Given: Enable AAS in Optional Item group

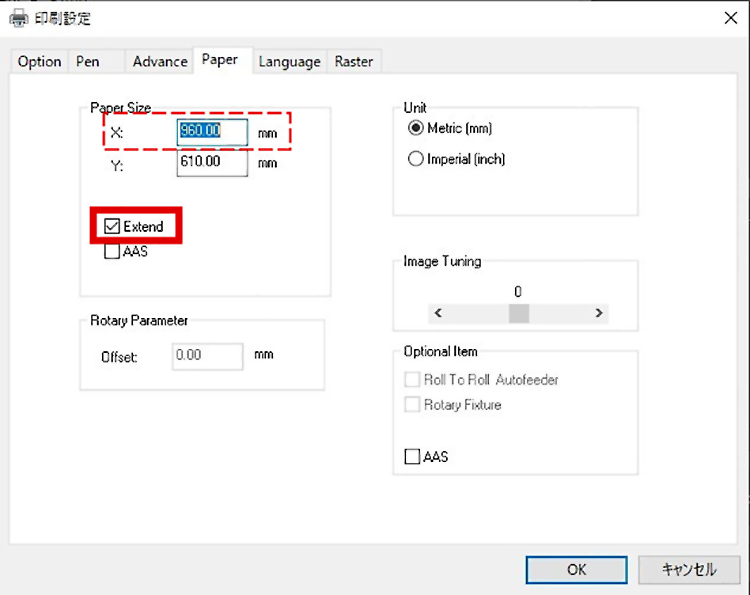Looking at the screenshot, I should coord(412,457).
